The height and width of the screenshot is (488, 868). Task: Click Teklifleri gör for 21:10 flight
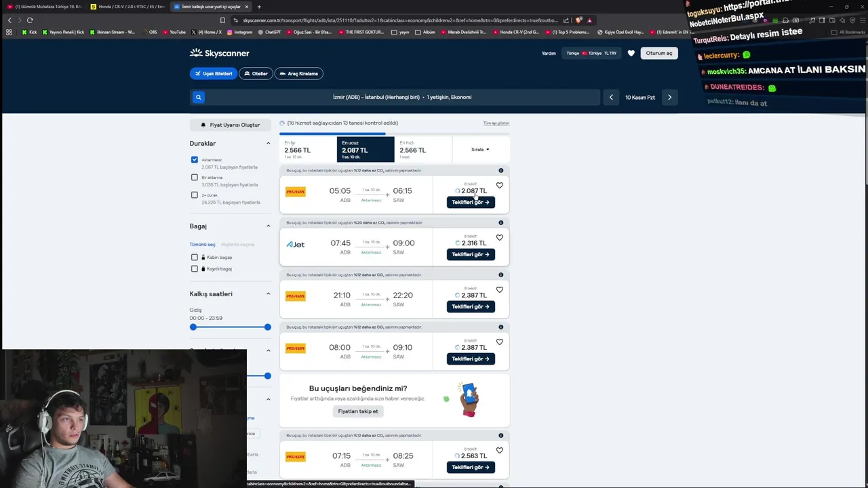pyautogui.click(x=471, y=306)
